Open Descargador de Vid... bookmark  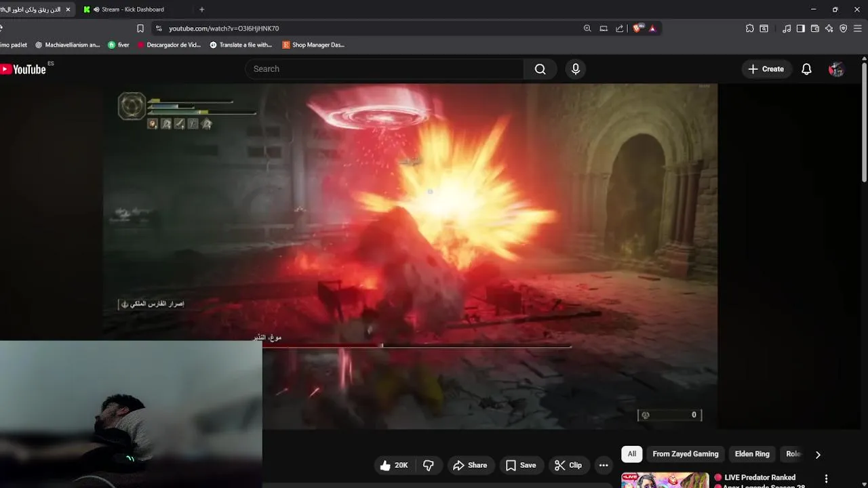click(170, 45)
